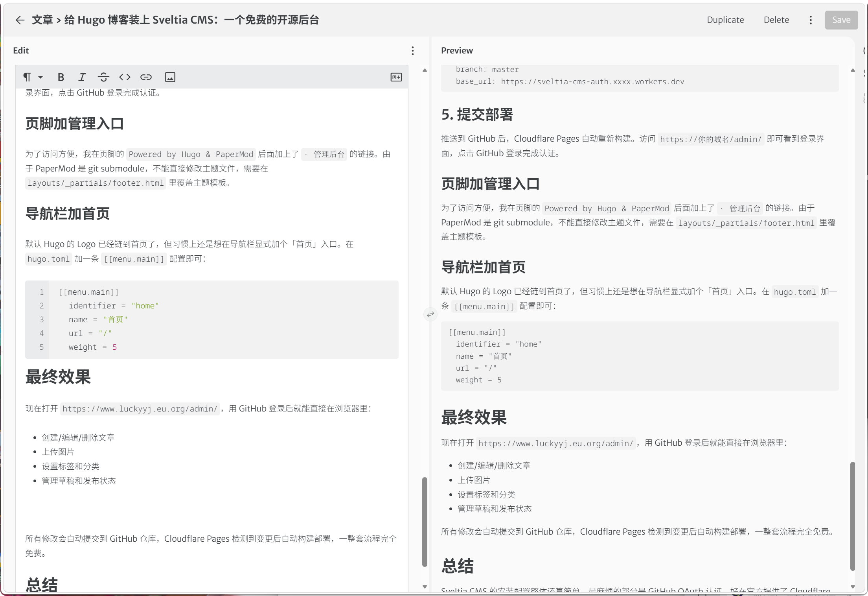
Task: Toggle bold formatting
Action: (61, 77)
